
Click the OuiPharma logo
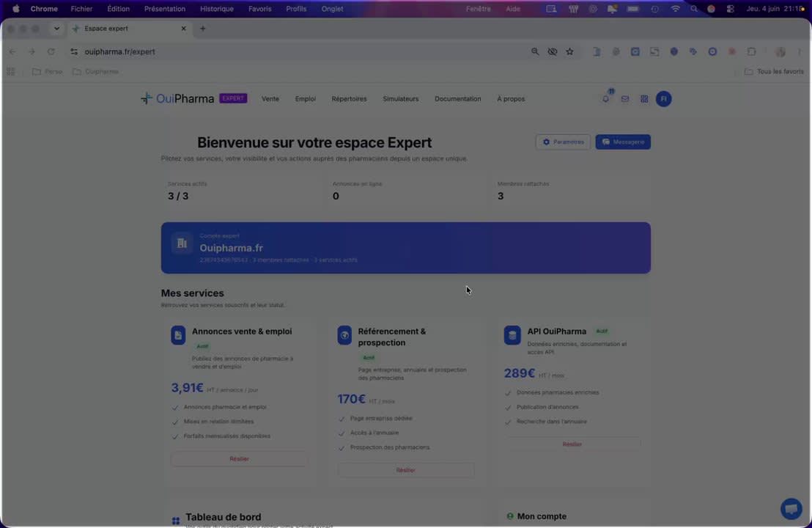coord(177,98)
